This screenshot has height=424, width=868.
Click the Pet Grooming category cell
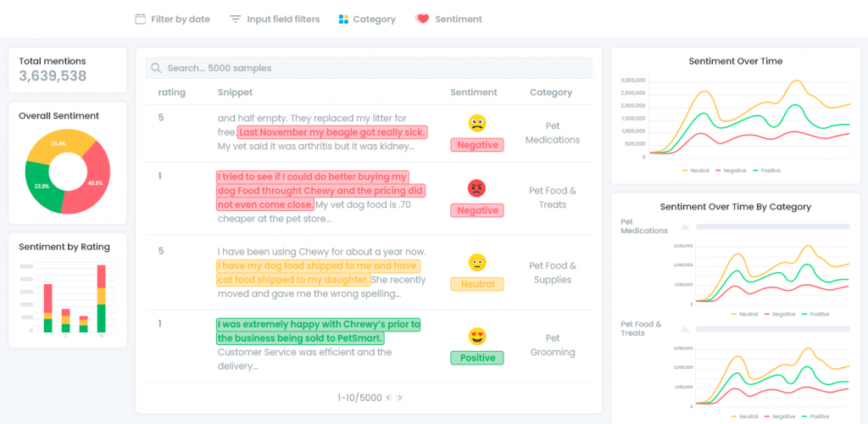tap(553, 345)
